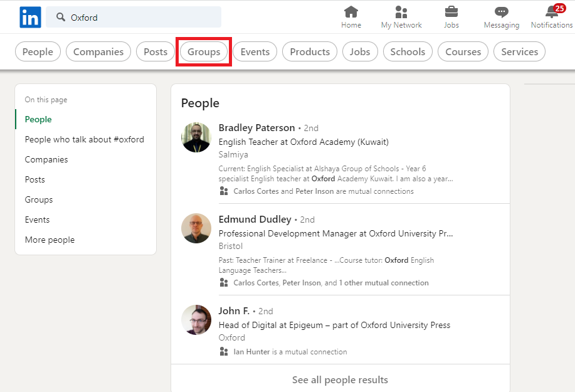Click the mutual connections icon under John F.
Screen dimensions: 575x392
(x=224, y=351)
